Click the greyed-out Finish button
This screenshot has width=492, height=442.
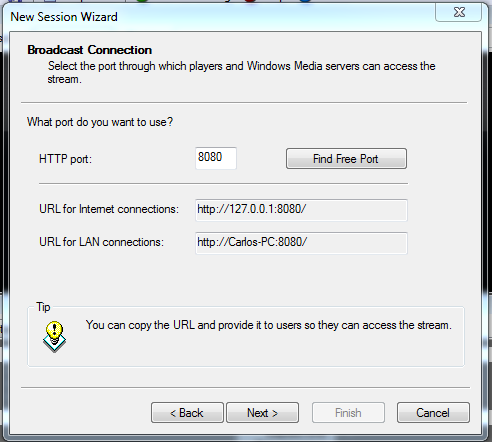click(348, 413)
